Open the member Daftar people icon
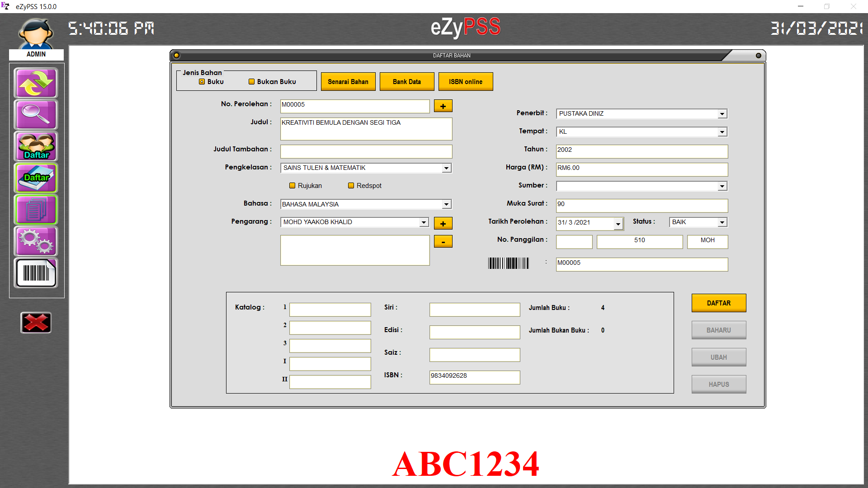Viewport: 868px width, 488px height. tap(36, 146)
